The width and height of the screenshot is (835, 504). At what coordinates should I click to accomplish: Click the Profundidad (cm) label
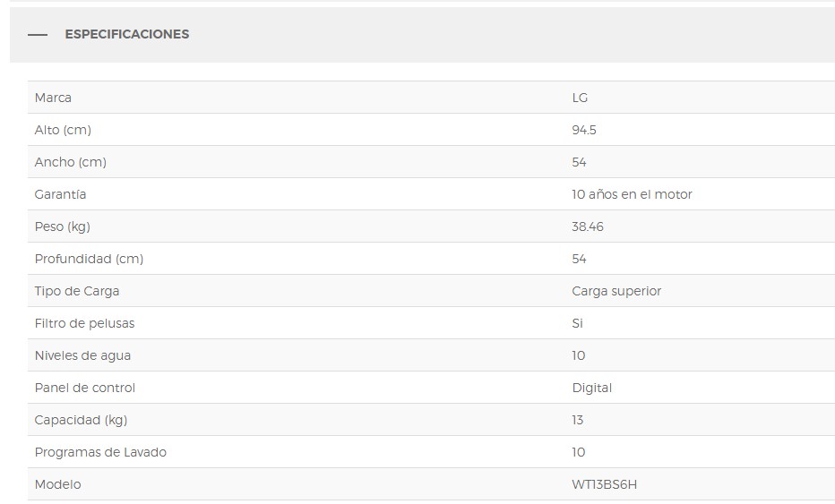coord(89,259)
